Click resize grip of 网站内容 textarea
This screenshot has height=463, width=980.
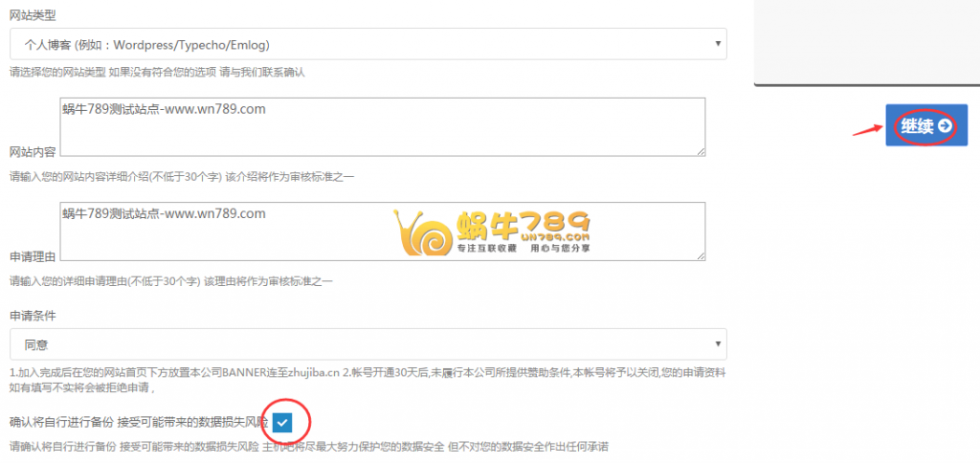[701, 151]
